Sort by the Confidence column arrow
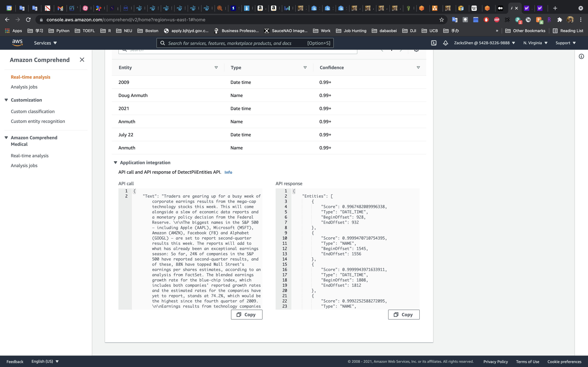 point(418,68)
